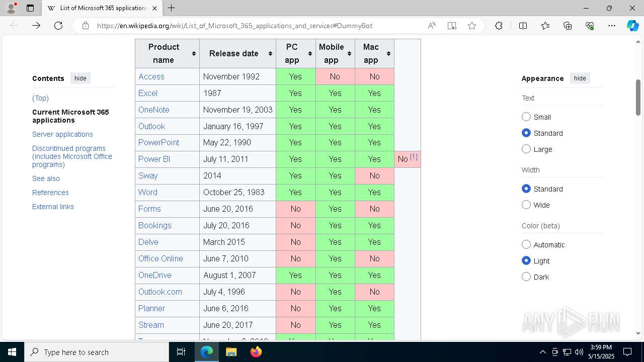Click the browser back arrow
Image resolution: width=644 pixels, height=362 pixels.
pos(14,26)
